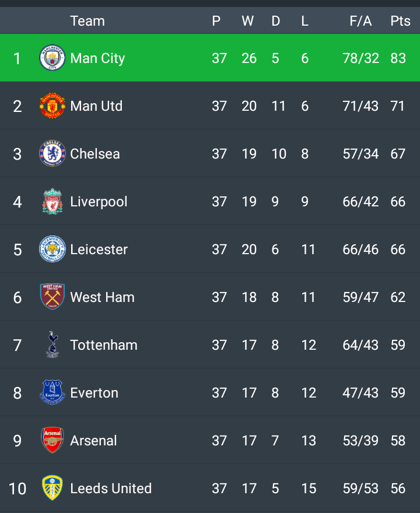This screenshot has width=420, height=513.
Task: Click the Manchester United club crest
Action: pos(52,106)
